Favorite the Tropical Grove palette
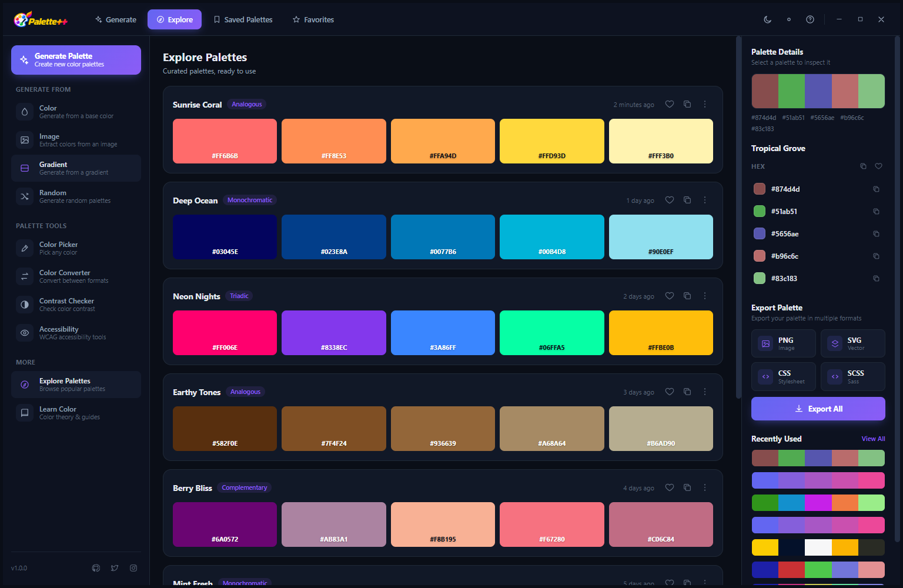Image resolution: width=903 pixels, height=588 pixels. (878, 166)
